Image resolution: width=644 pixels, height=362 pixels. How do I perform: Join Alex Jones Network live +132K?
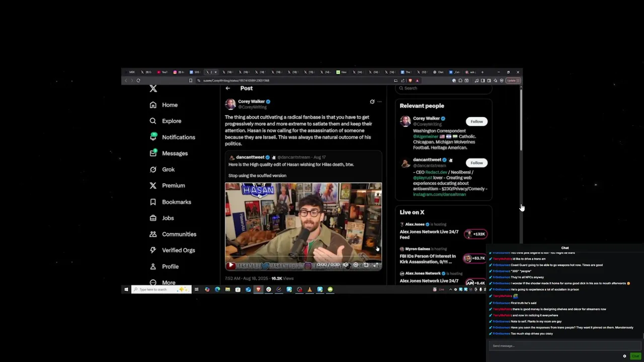click(475, 234)
